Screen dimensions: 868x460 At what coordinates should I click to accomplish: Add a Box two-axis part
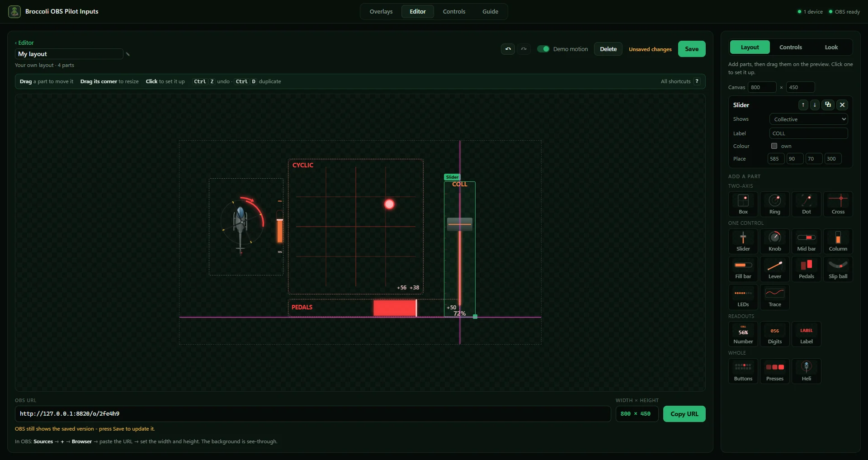click(743, 204)
